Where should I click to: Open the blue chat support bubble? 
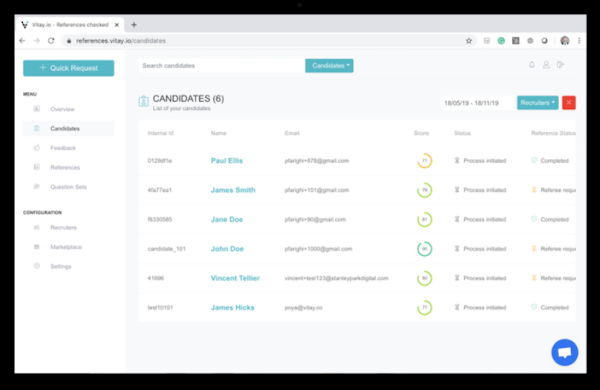click(x=564, y=352)
